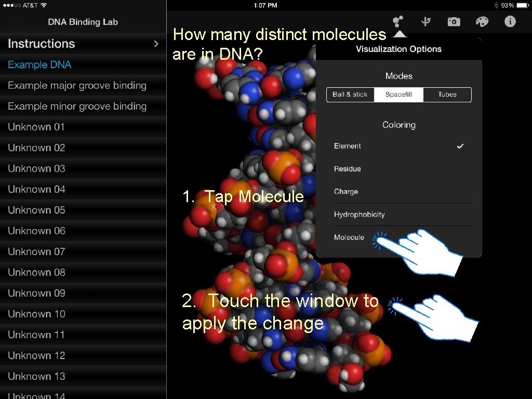Tap the camera icon to capture a snapshot
This screenshot has height=399, width=532.
tap(454, 22)
